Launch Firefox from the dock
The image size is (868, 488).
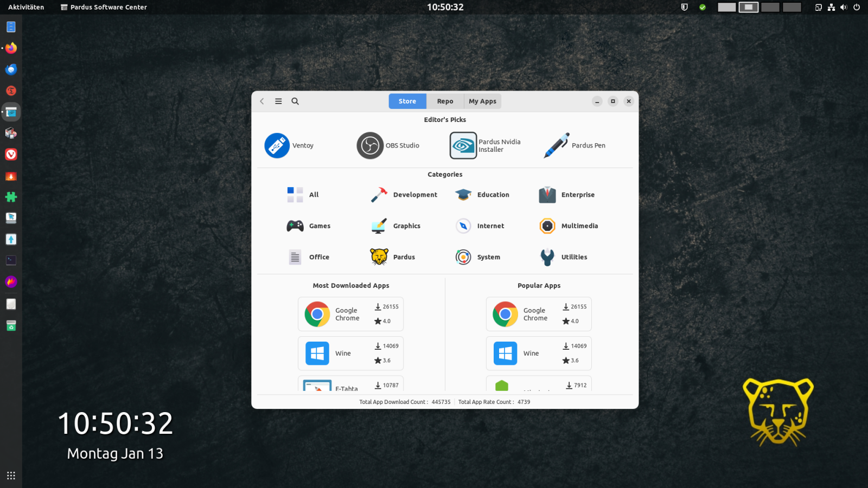[11, 48]
